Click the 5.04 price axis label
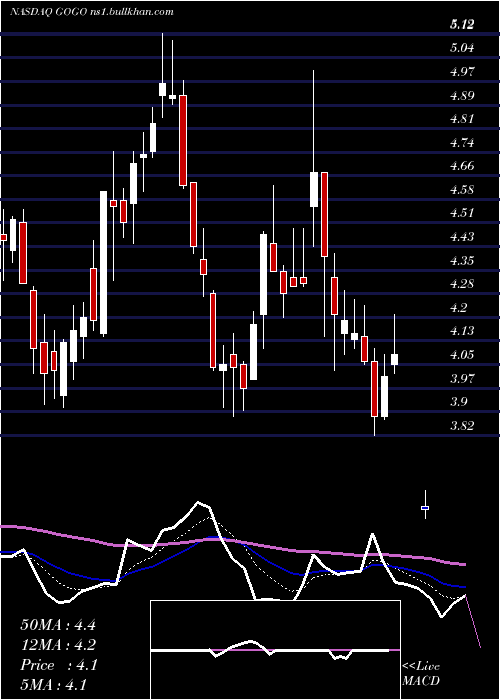This screenshot has width=500, height=700. click(462, 48)
